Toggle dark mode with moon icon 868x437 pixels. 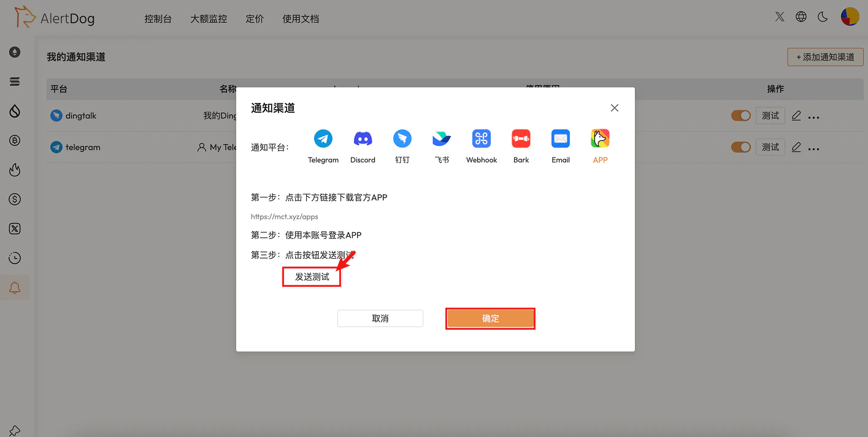(823, 17)
